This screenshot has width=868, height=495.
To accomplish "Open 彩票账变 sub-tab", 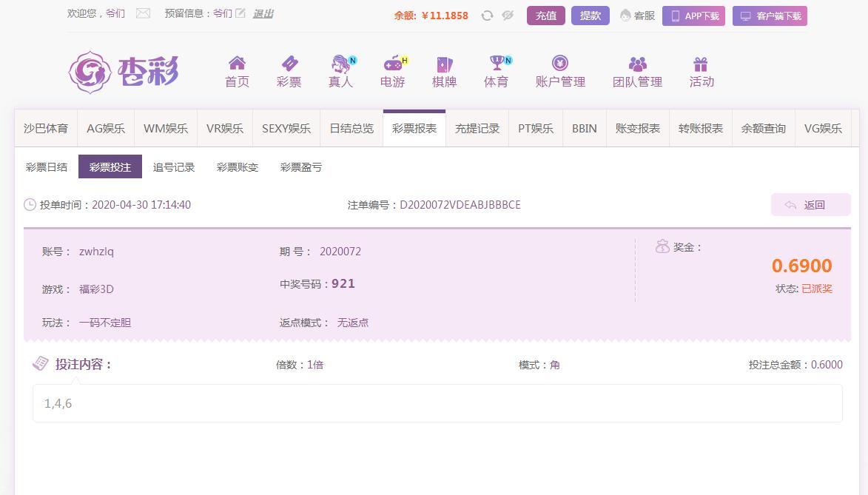I will pos(238,167).
